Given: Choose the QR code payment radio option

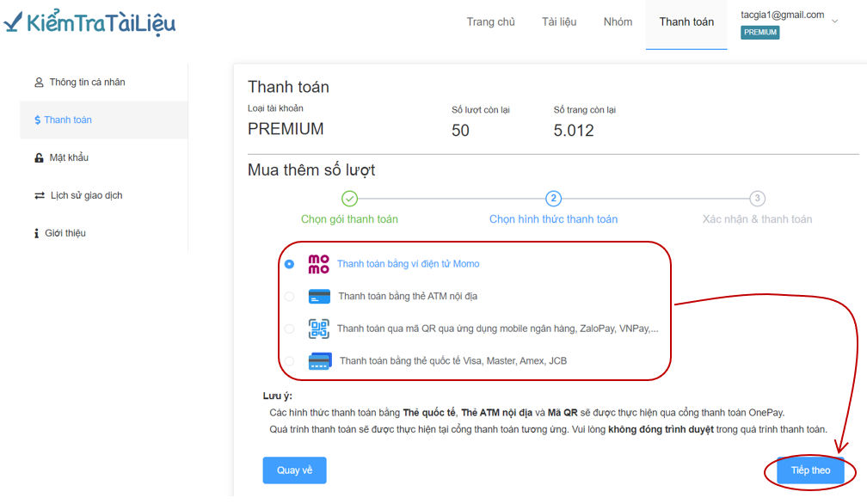Looking at the screenshot, I should pyautogui.click(x=289, y=329).
